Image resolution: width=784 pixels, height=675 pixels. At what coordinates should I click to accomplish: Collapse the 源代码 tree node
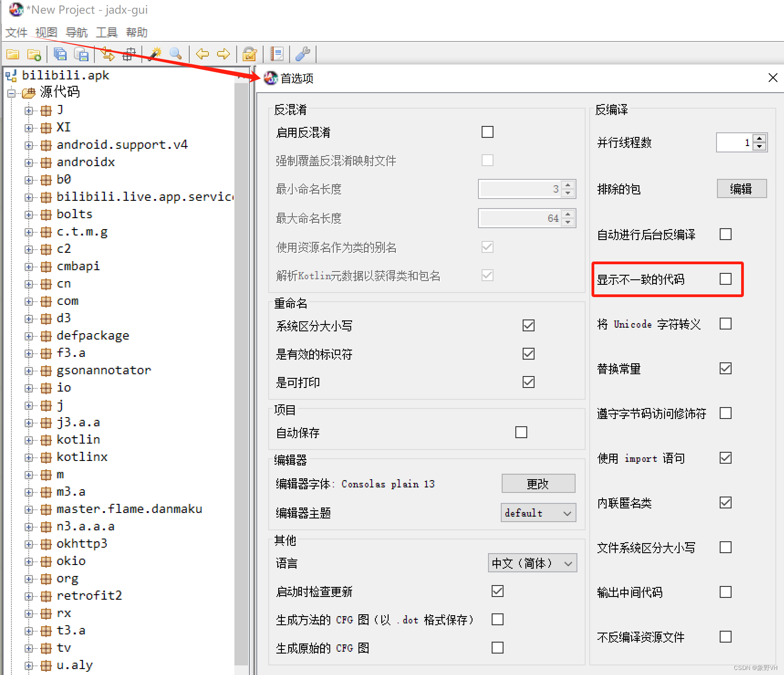coord(11,93)
